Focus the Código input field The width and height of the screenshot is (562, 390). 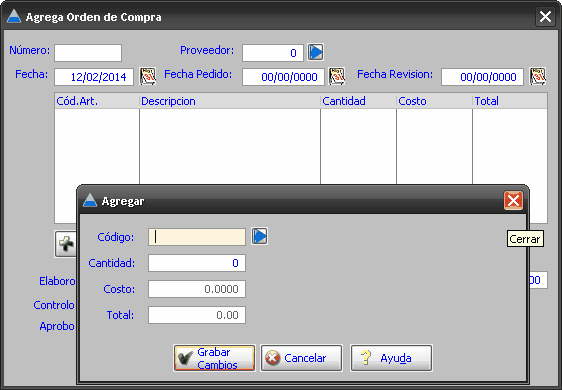coord(197,237)
